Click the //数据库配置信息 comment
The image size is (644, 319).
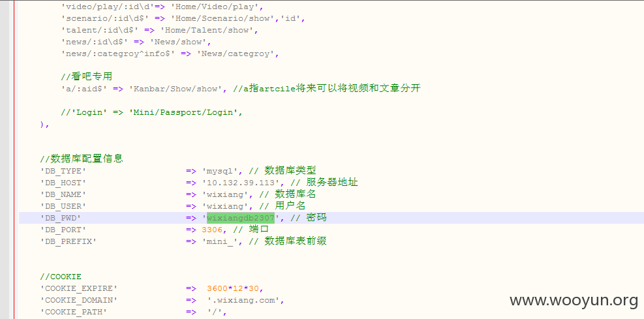82,159
